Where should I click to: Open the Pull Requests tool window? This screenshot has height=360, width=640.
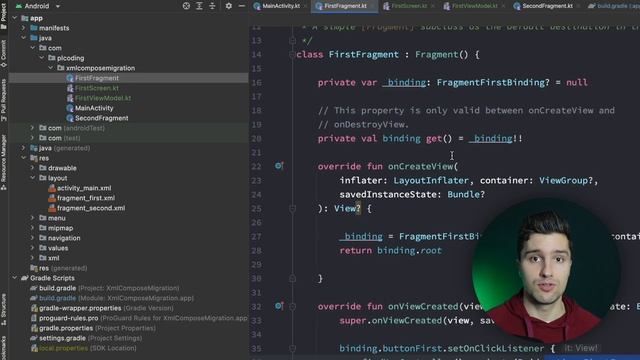click(4, 100)
